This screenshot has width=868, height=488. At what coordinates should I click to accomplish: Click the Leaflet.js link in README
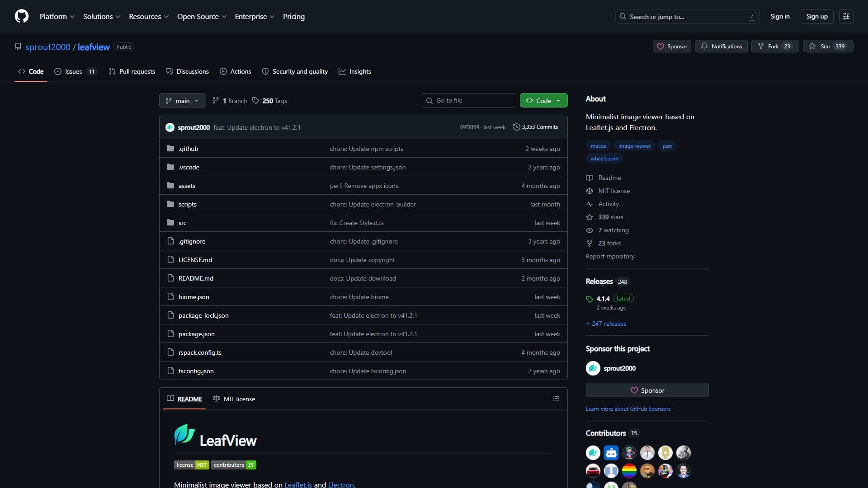click(298, 484)
